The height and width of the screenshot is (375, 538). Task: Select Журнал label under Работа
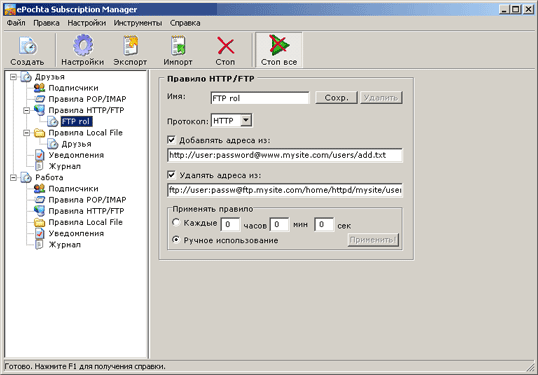tap(65, 245)
